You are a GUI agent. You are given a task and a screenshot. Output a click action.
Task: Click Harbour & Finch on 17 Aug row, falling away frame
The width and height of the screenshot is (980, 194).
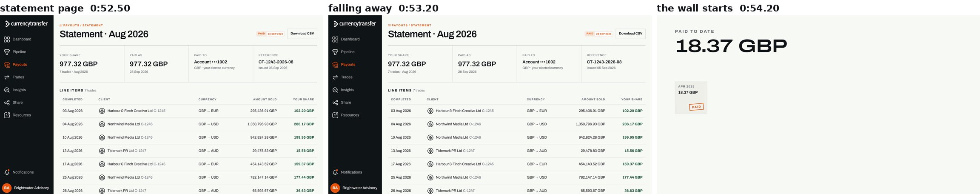tap(458, 164)
